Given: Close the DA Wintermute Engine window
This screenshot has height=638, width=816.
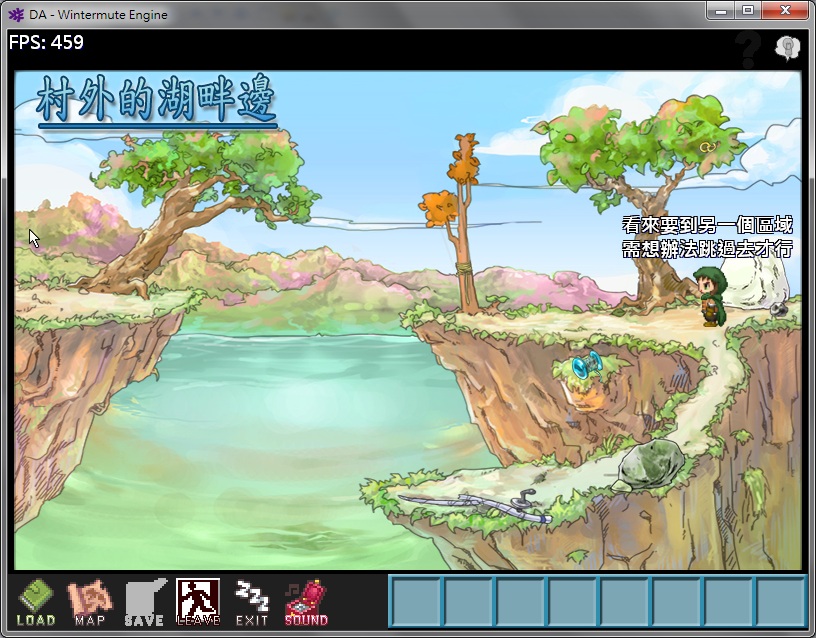Looking at the screenshot, I should [x=785, y=10].
